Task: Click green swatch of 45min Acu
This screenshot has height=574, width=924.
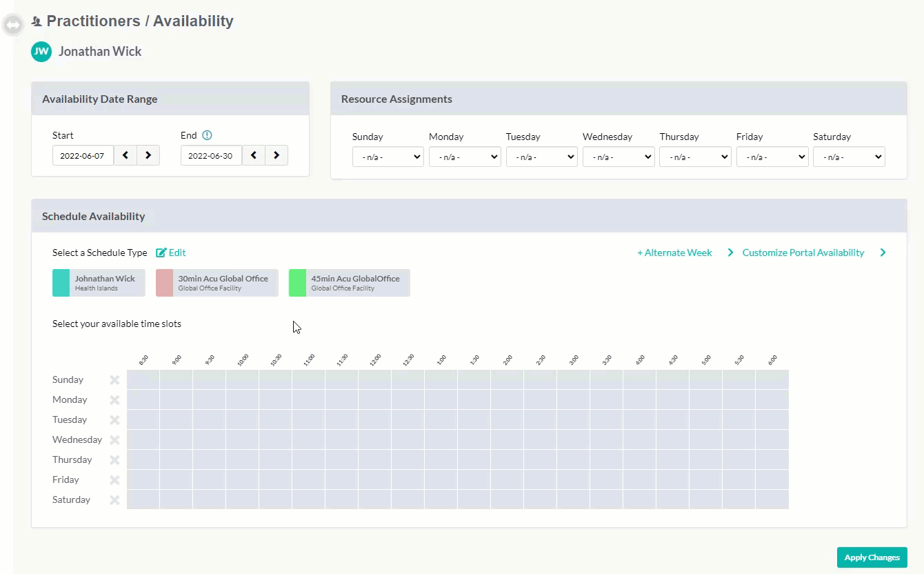Action: click(x=297, y=283)
